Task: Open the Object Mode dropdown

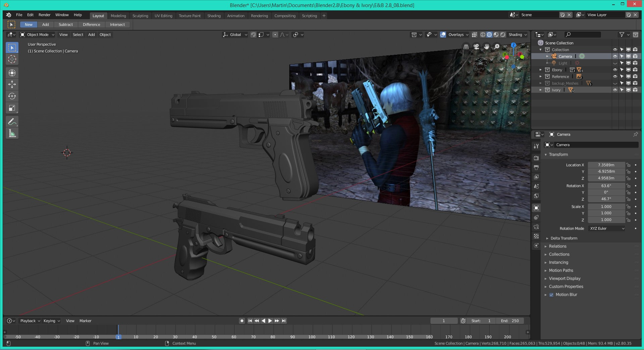Action: click(x=37, y=35)
